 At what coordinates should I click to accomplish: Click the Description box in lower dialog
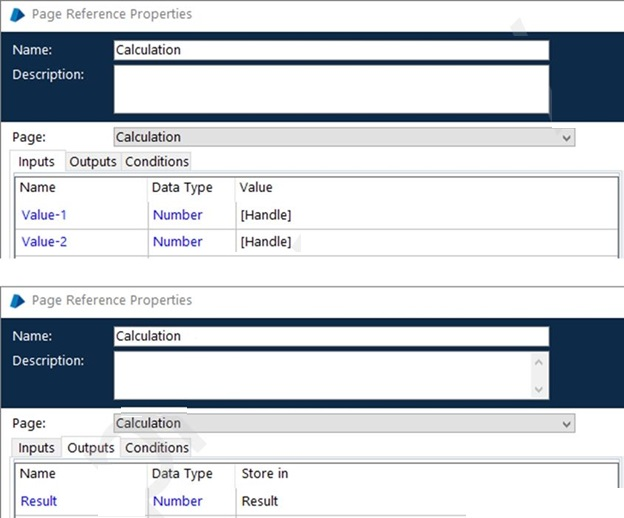coord(322,376)
